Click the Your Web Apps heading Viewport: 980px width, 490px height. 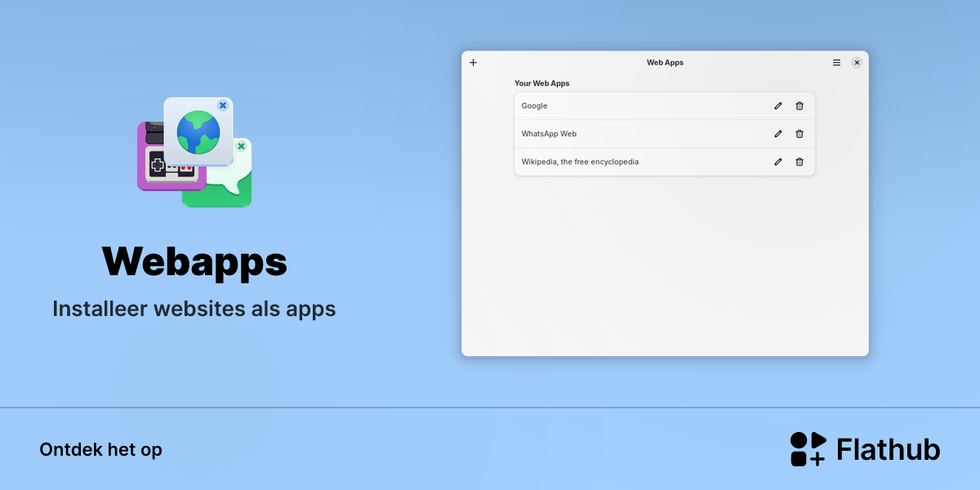542,83
